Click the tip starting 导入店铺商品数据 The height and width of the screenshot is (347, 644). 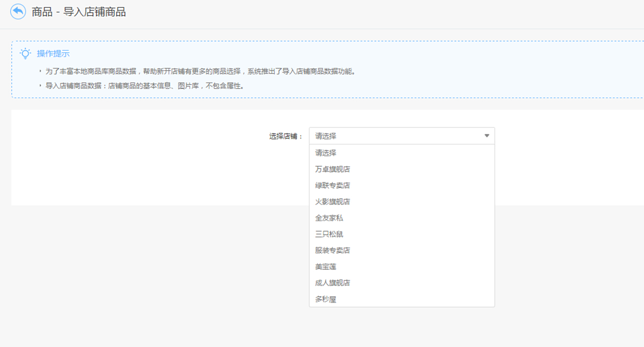tap(145, 86)
